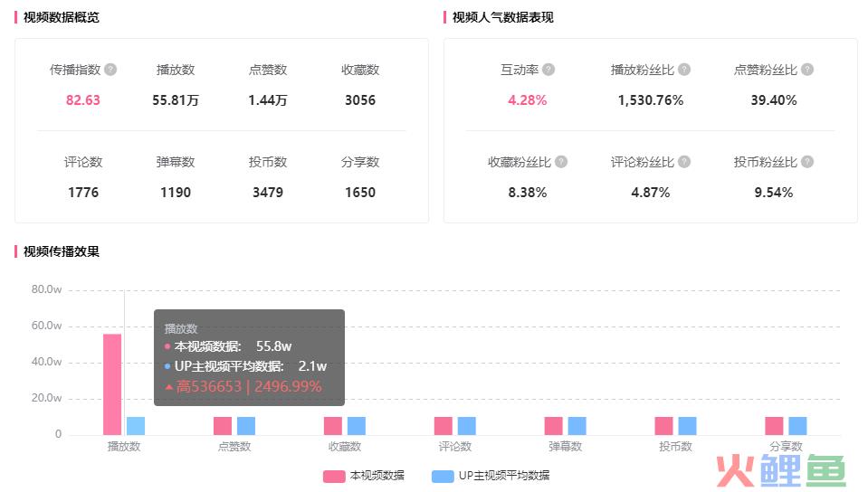
Task: Toggle UP主视频平均数据 legend series
Action: (491, 476)
